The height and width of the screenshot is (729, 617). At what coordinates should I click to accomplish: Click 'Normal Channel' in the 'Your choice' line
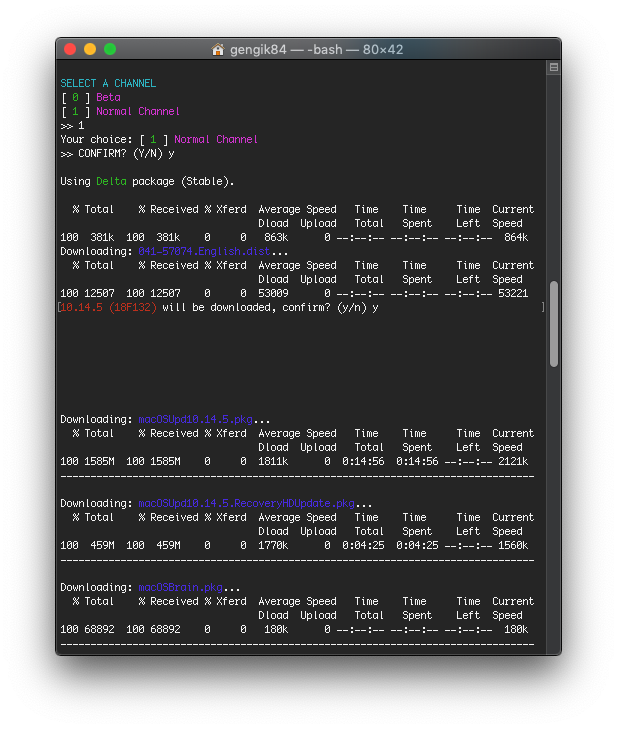pyautogui.click(x=216, y=139)
